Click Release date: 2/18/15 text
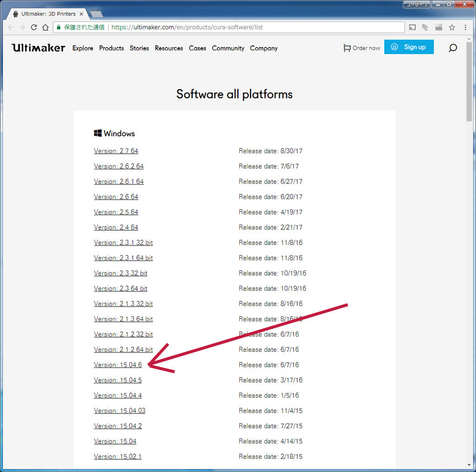The height and width of the screenshot is (472, 476). [271, 457]
